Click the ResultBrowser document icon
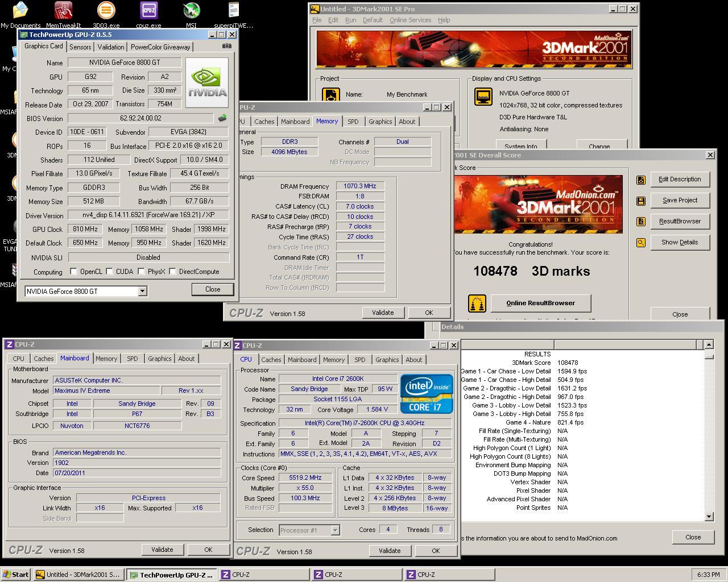Viewport: 728px width, 582px height. (641, 222)
